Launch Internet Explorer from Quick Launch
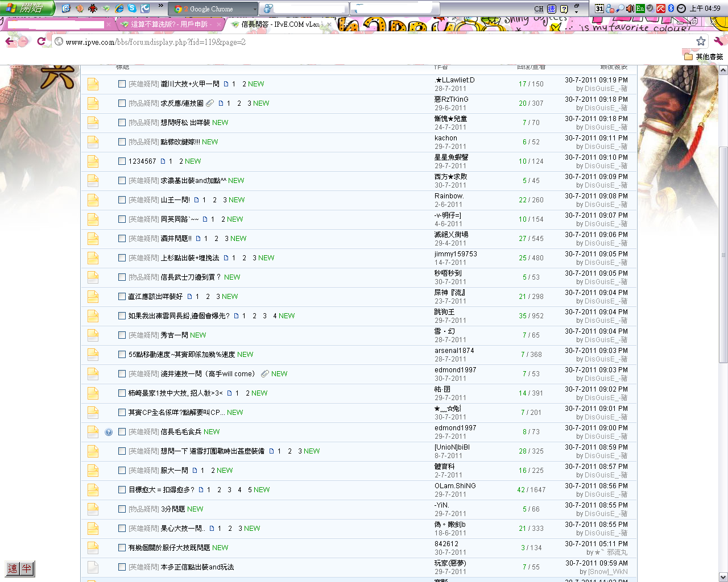The width and height of the screenshot is (728, 582). pyautogui.click(x=119, y=9)
